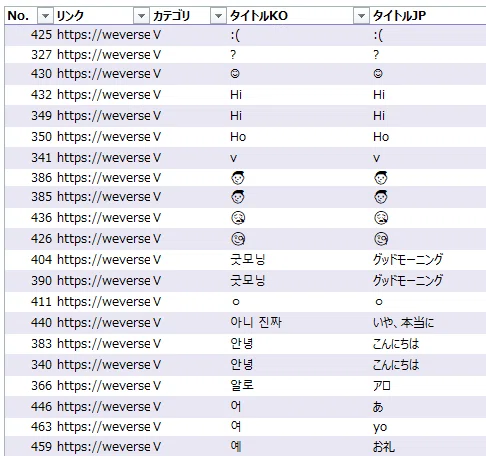
Task: Click the number cell 411
Action: coord(42,302)
